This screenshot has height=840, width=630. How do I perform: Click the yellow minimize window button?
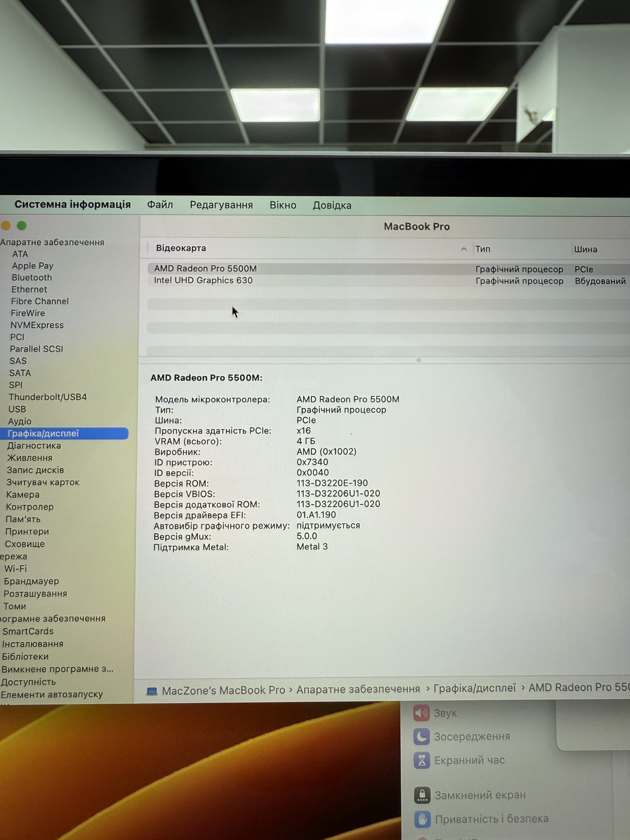pyautogui.click(x=5, y=225)
